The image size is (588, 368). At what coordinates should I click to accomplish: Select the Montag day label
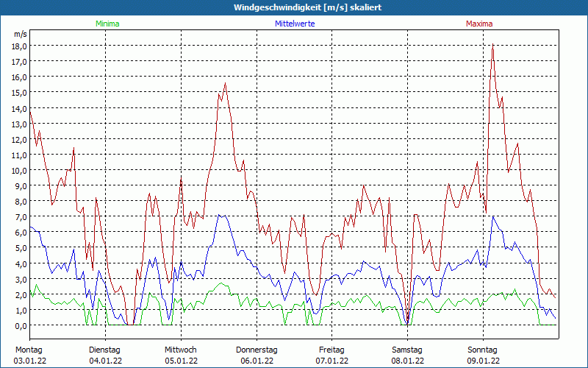29,350
